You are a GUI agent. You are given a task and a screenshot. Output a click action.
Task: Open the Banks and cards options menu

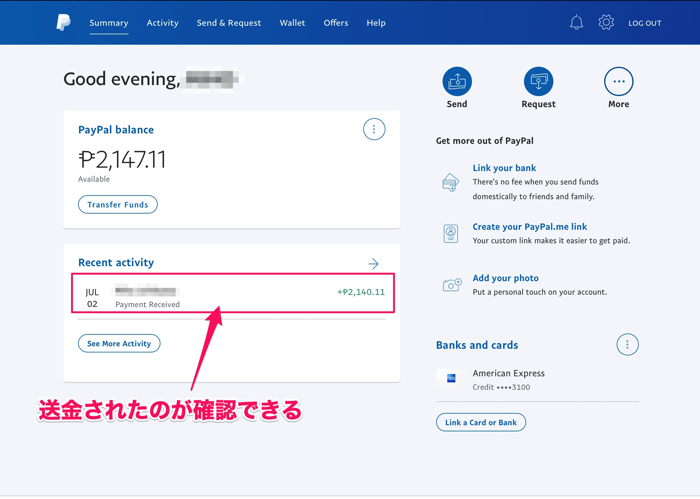coord(627,345)
